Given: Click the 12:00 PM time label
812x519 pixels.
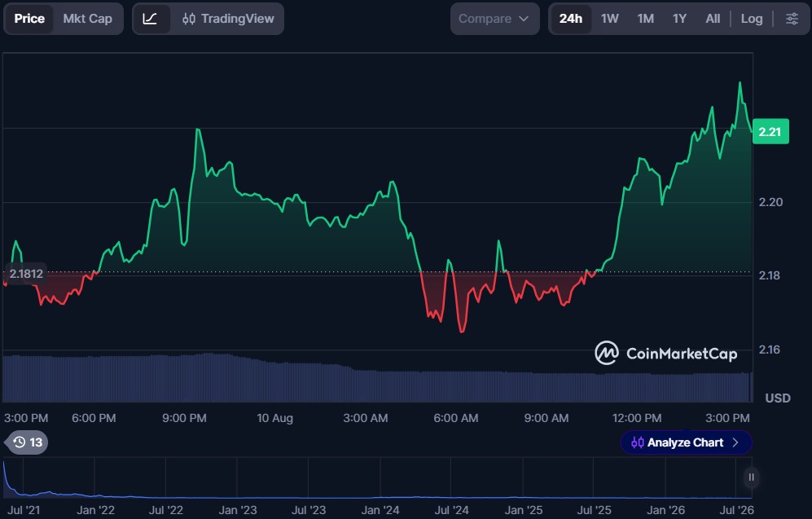Looking at the screenshot, I should 636,418.
